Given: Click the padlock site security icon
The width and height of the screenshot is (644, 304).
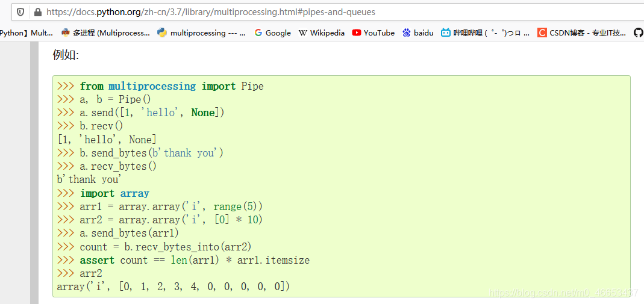Looking at the screenshot, I should [38, 12].
